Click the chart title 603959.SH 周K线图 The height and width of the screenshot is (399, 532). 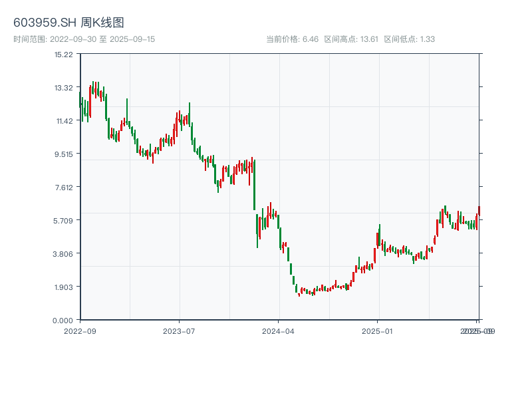click(68, 23)
